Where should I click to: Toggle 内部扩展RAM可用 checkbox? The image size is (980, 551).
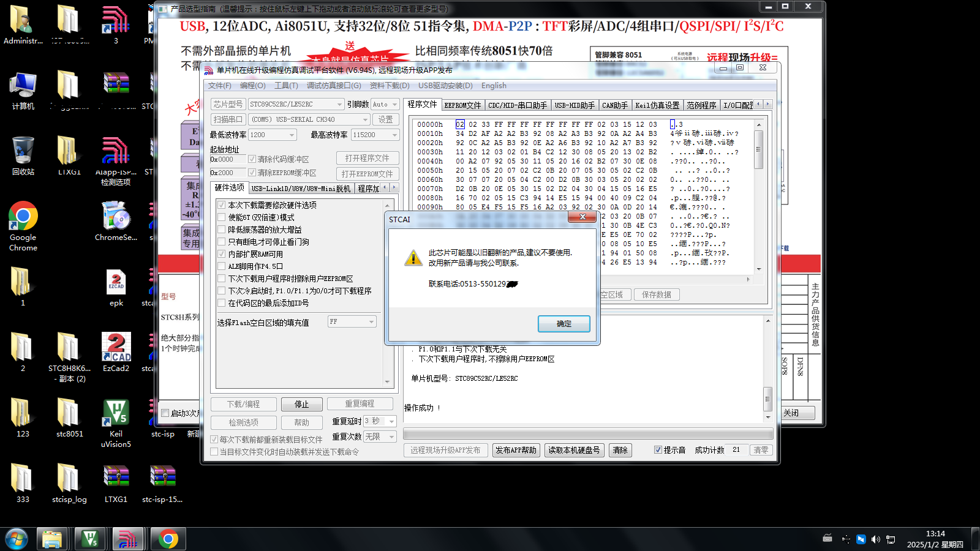(x=222, y=254)
